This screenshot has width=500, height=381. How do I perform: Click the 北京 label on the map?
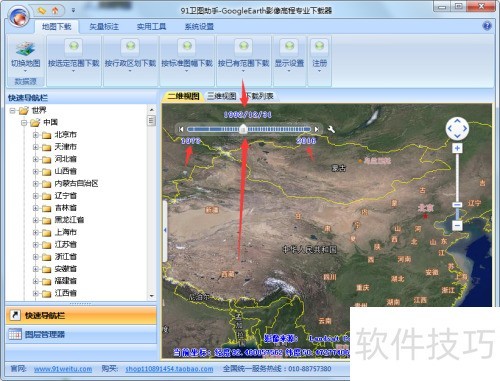pyautogui.click(x=425, y=208)
